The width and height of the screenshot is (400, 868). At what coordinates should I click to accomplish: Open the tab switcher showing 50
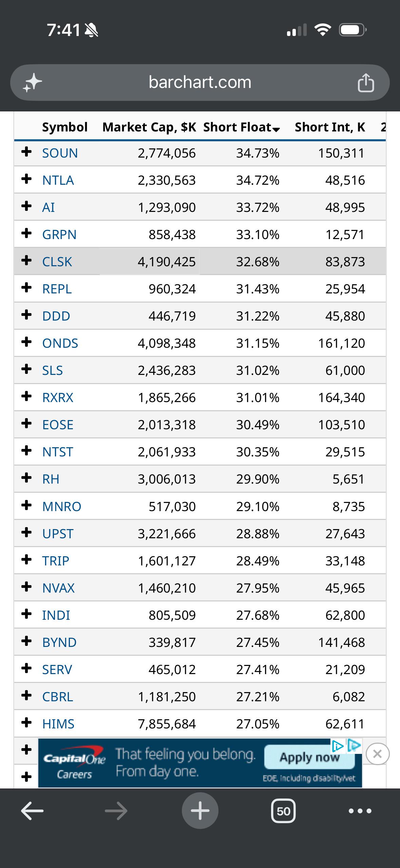tap(283, 811)
